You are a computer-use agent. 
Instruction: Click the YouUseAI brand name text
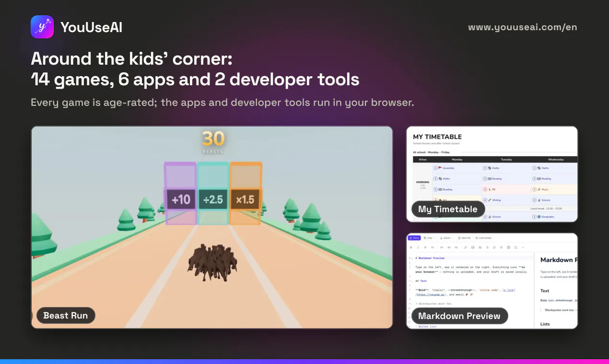click(91, 27)
